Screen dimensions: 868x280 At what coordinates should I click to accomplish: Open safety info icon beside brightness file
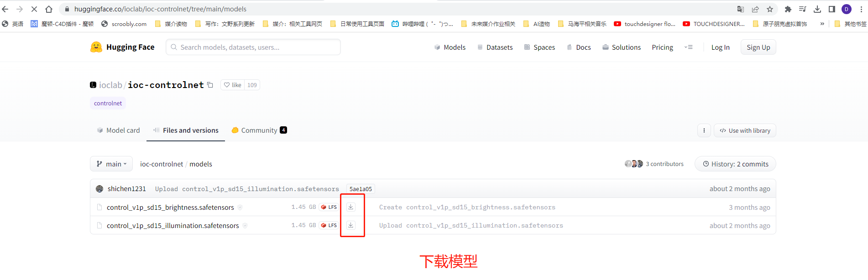240,207
